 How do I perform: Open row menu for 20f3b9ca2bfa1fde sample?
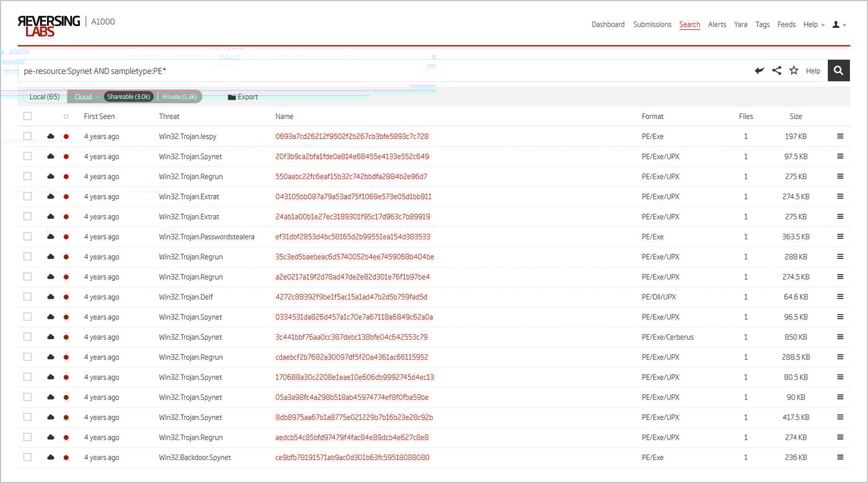(840, 156)
